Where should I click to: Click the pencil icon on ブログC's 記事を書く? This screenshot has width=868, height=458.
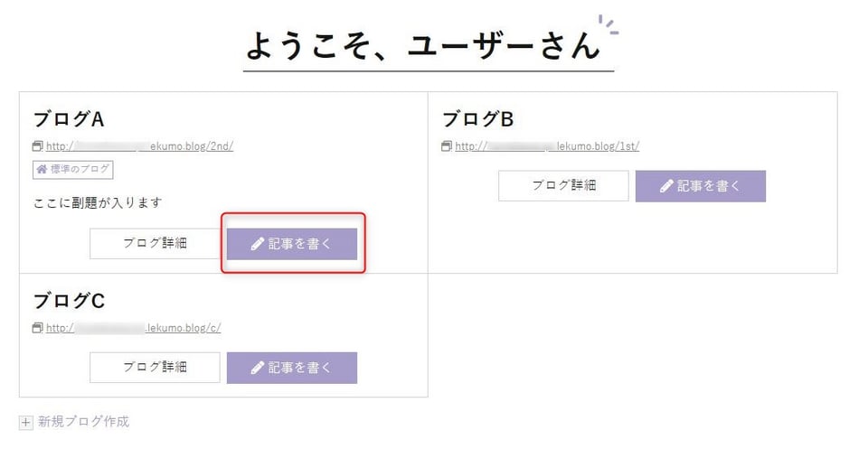(258, 368)
